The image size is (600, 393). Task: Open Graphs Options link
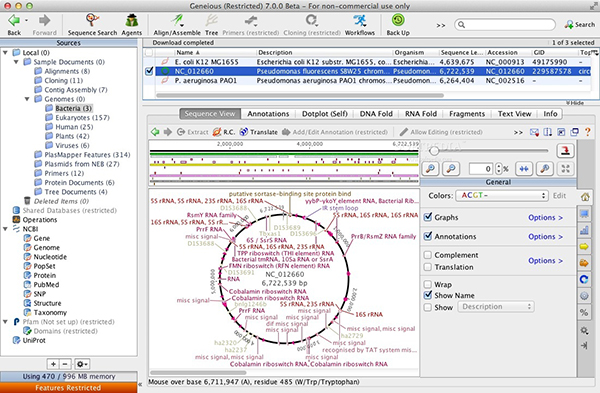click(x=545, y=217)
